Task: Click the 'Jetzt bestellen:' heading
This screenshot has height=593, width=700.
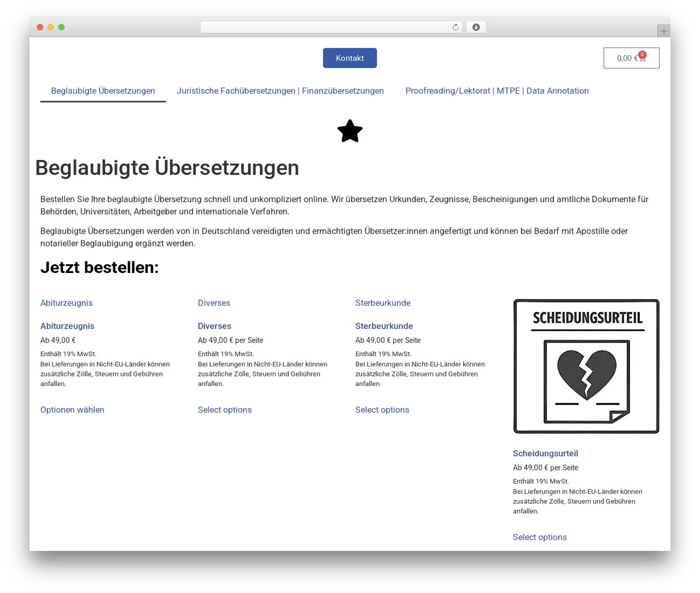Action: (100, 268)
